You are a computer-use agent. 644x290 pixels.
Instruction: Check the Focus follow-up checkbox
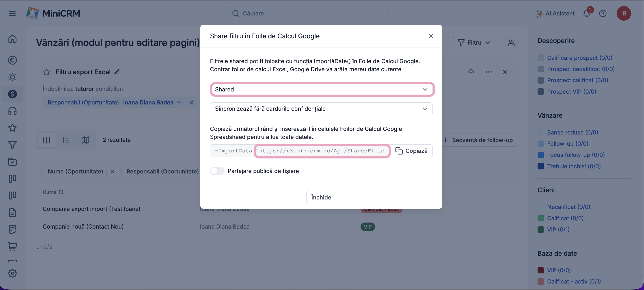pyautogui.click(x=540, y=155)
